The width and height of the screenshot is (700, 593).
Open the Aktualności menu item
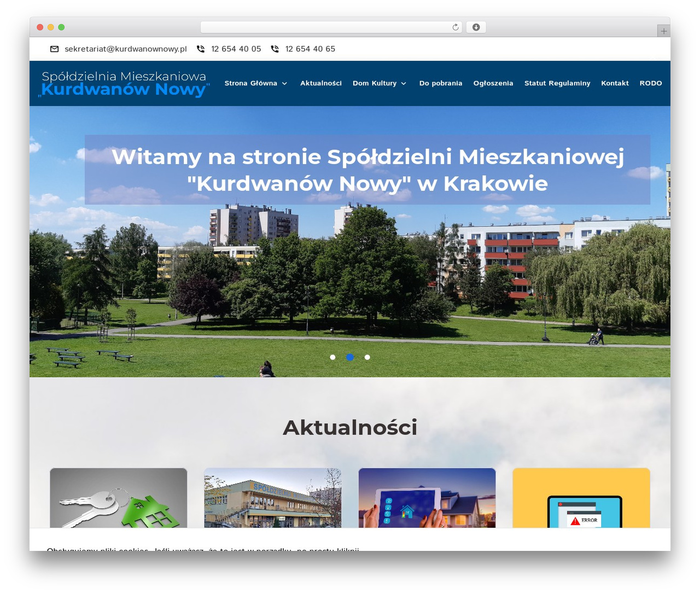point(321,83)
